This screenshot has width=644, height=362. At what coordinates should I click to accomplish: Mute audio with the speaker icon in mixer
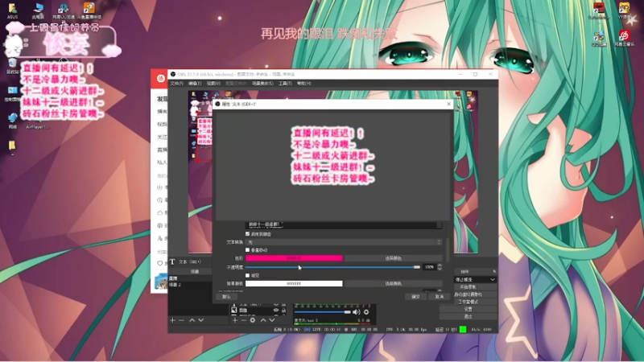tap(356, 312)
